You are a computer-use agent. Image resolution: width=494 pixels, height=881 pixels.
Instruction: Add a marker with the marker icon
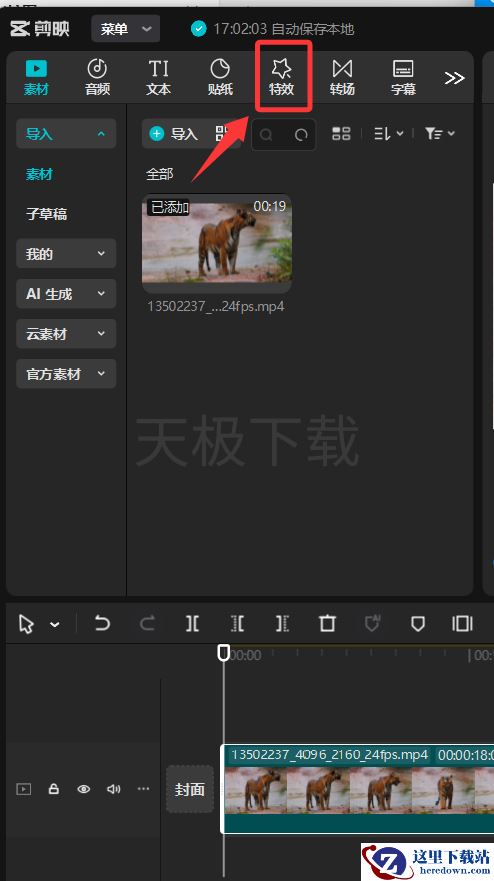pos(418,624)
